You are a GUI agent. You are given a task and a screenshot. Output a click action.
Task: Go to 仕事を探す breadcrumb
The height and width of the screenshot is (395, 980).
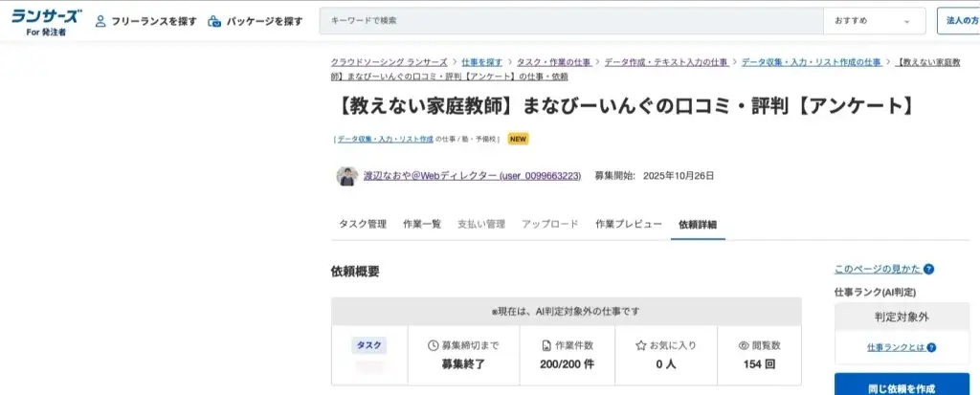[482, 62]
